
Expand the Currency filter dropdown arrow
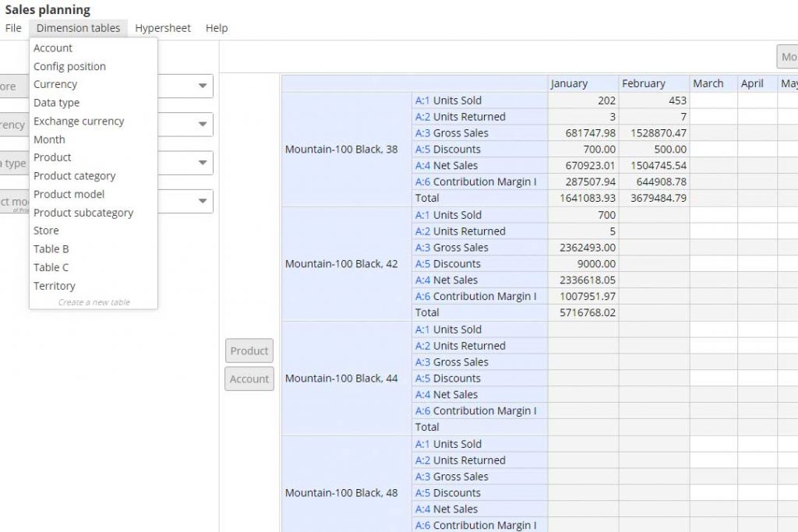tap(203, 124)
